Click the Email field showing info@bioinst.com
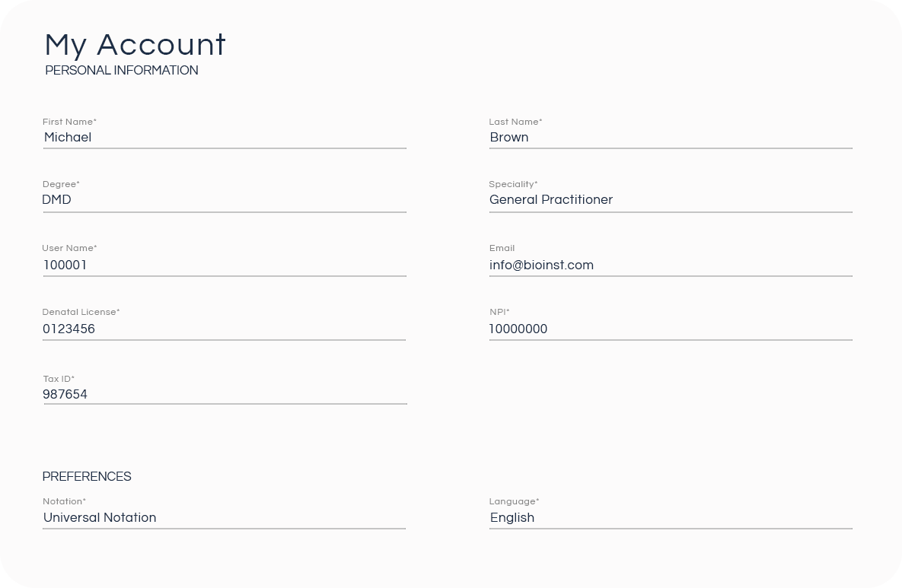This screenshot has width=902, height=588. tap(670, 265)
